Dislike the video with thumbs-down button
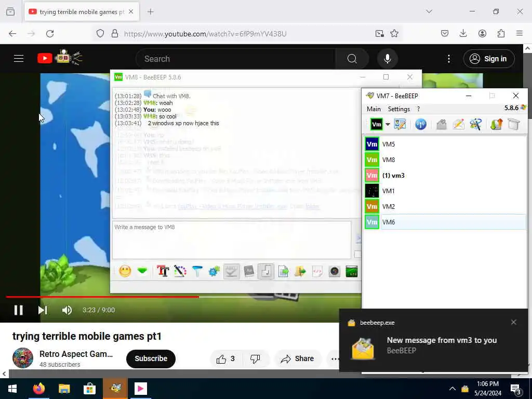Screen dimensions: 532x399 (255, 359)
